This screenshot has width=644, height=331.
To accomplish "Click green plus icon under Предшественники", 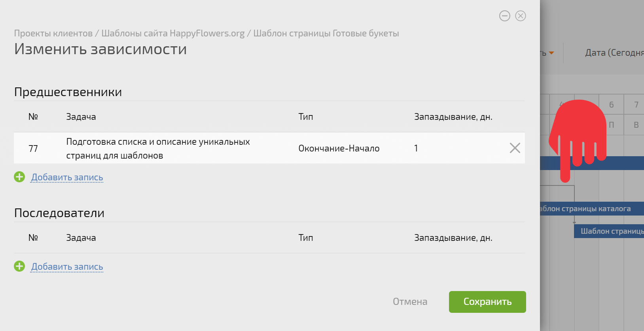I will pyautogui.click(x=19, y=177).
